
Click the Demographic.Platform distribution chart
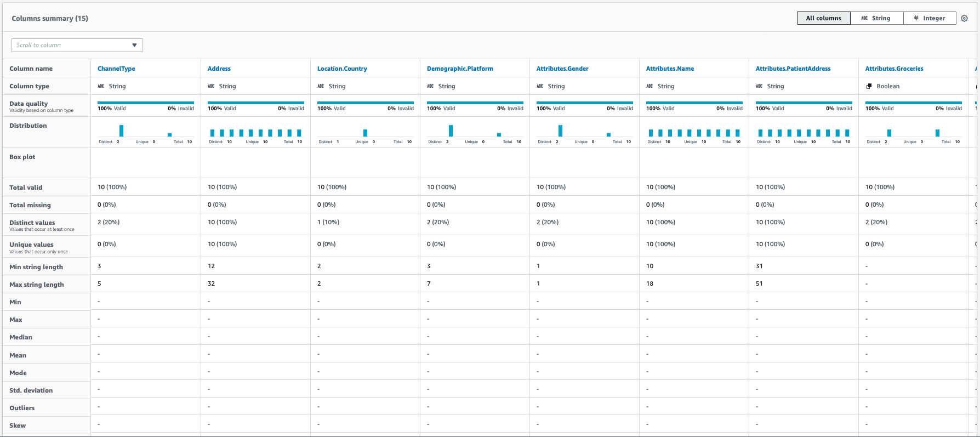(x=475, y=130)
